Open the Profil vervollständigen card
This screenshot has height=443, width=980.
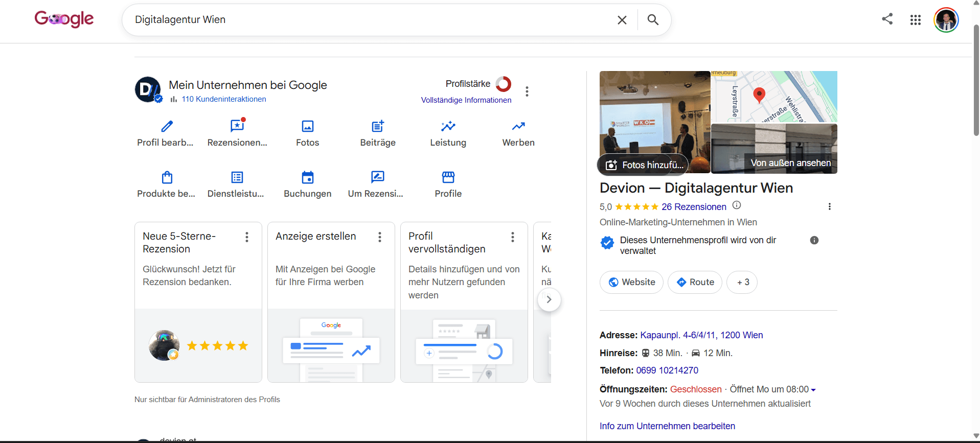[464, 302]
